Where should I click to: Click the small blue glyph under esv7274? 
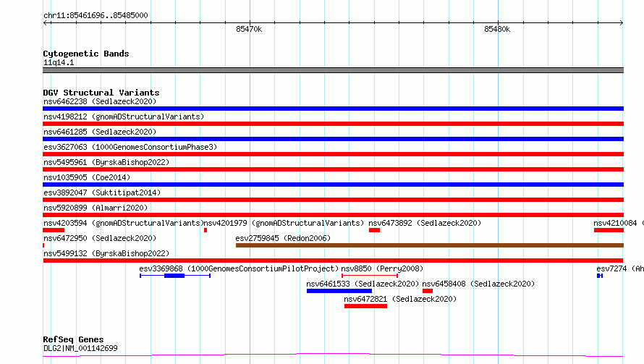(x=600, y=276)
